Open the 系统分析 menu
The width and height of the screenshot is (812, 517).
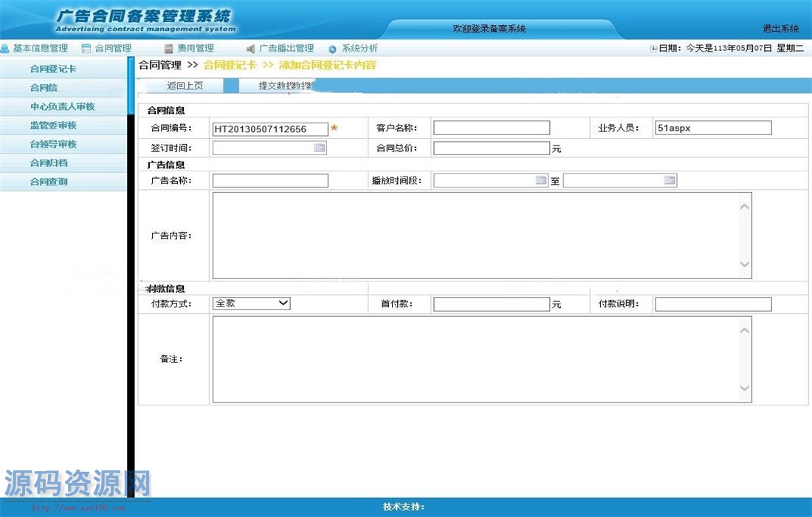coord(359,48)
